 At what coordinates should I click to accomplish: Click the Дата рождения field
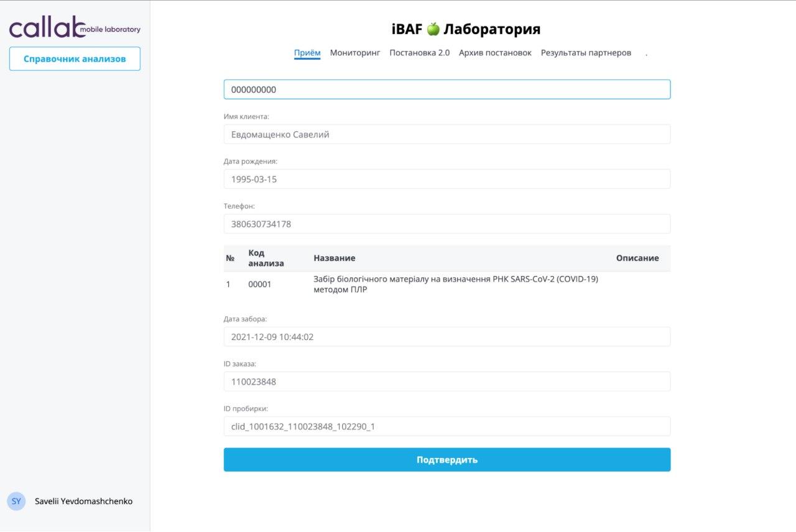pyautogui.click(x=447, y=179)
